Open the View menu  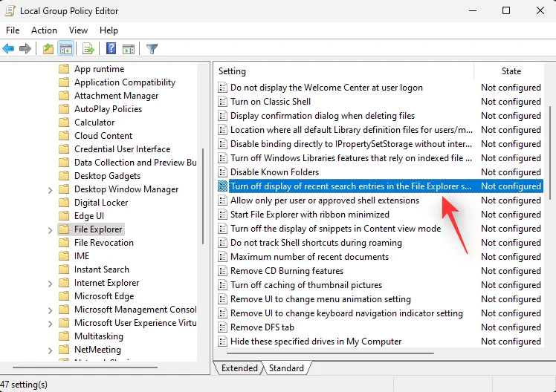point(78,30)
